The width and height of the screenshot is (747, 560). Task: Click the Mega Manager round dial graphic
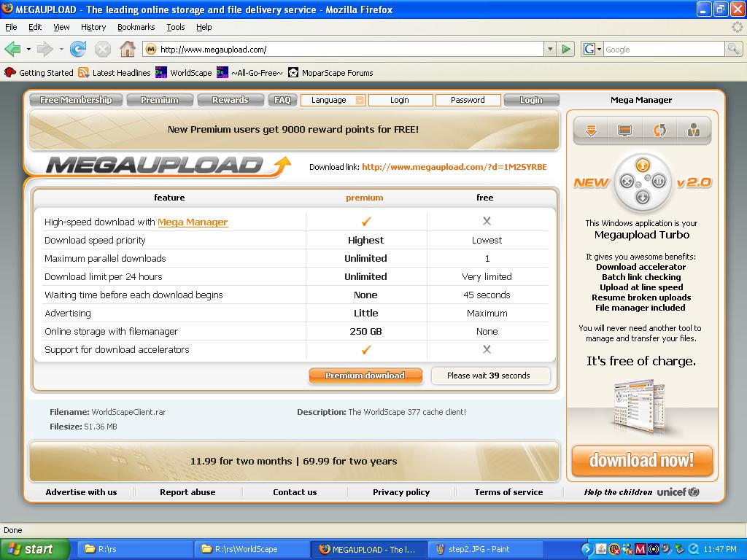[643, 182]
